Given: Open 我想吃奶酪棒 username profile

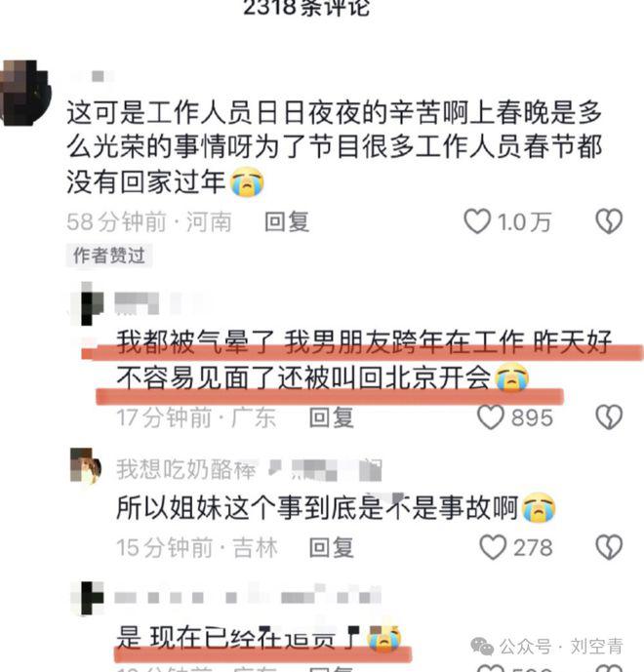Looking at the screenshot, I should [186, 469].
